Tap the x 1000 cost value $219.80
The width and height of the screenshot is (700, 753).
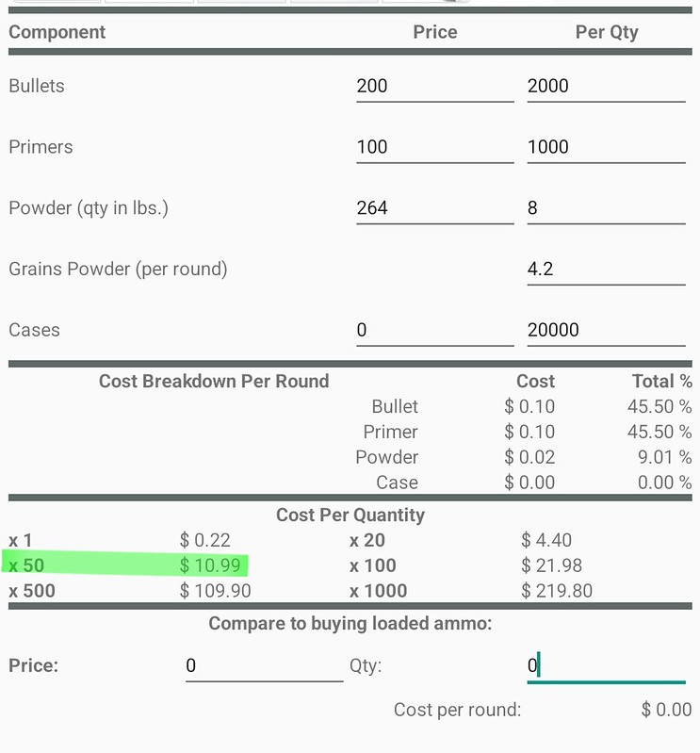(x=557, y=591)
